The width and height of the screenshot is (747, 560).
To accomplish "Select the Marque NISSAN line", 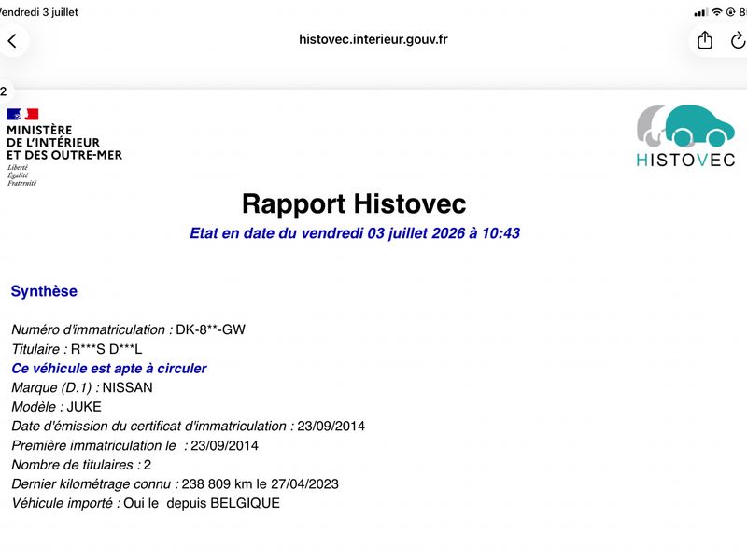I will [82, 387].
